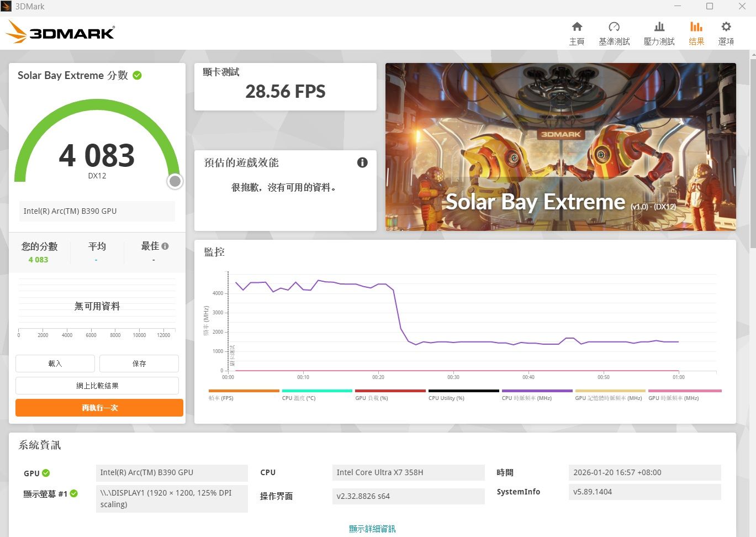The height and width of the screenshot is (537, 756).
Task: Select the 結果 results tab
Action: 696,33
